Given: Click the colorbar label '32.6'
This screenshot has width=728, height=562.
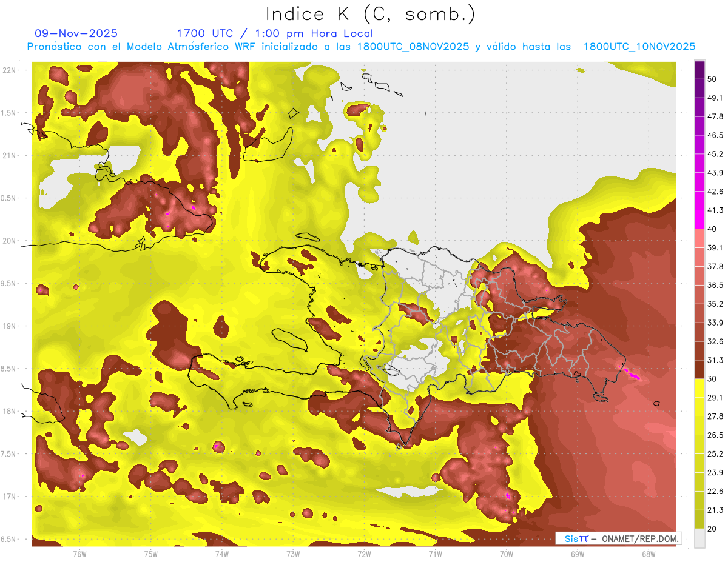Looking at the screenshot, I should (715, 341).
